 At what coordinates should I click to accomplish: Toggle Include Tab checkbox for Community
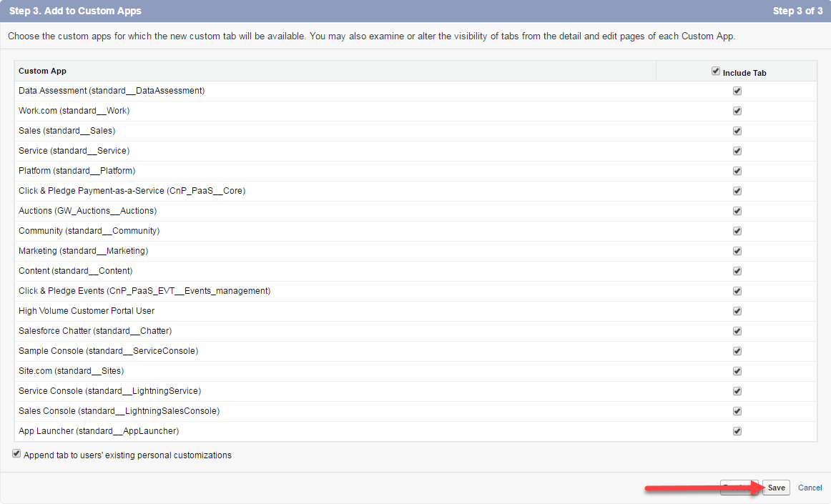[737, 231]
